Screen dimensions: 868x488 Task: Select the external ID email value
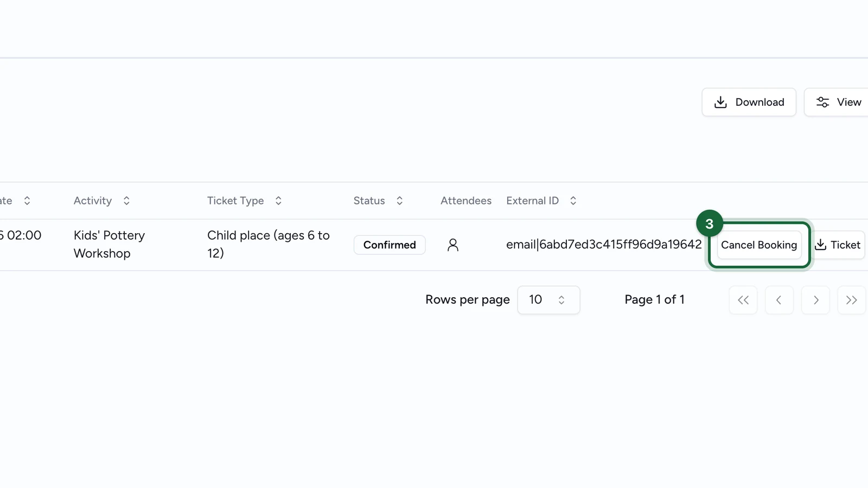click(604, 245)
